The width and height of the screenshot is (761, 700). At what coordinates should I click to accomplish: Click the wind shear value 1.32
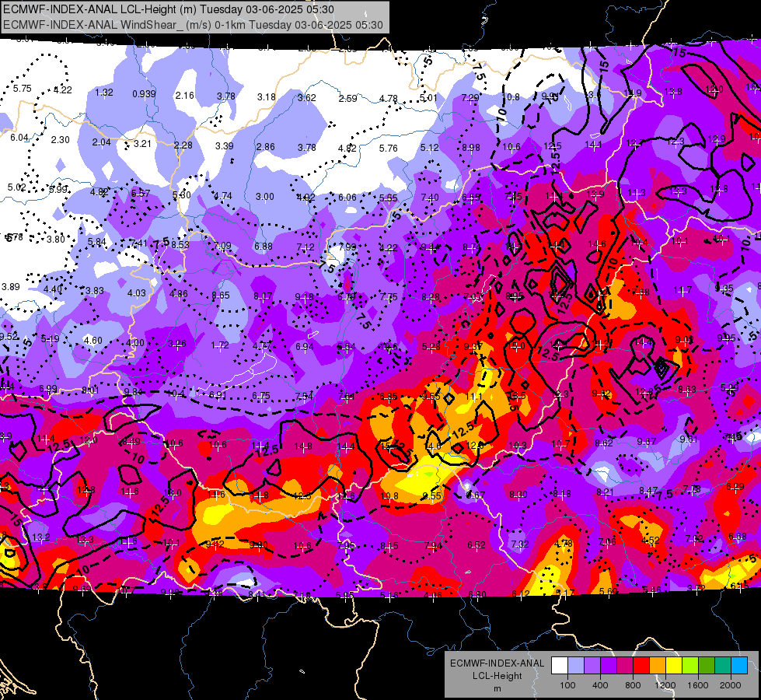[104, 93]
